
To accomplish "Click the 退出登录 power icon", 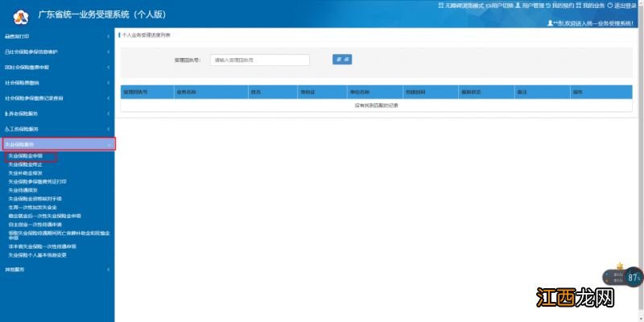I will (x=610, y=6).
